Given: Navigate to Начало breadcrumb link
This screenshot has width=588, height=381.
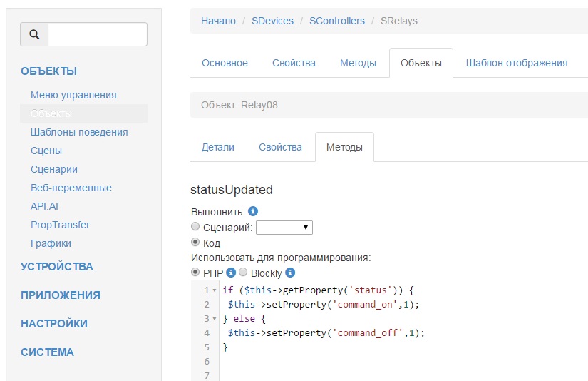Looking at the screenshot, I should point(218,21).
